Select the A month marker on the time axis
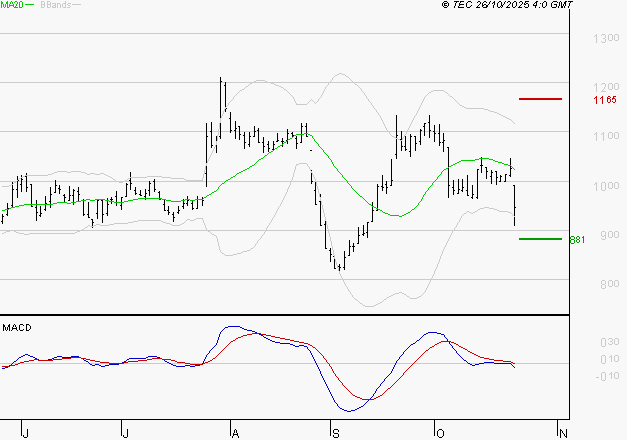This screenshot has width=627, height=440. [x=234, y=432]
